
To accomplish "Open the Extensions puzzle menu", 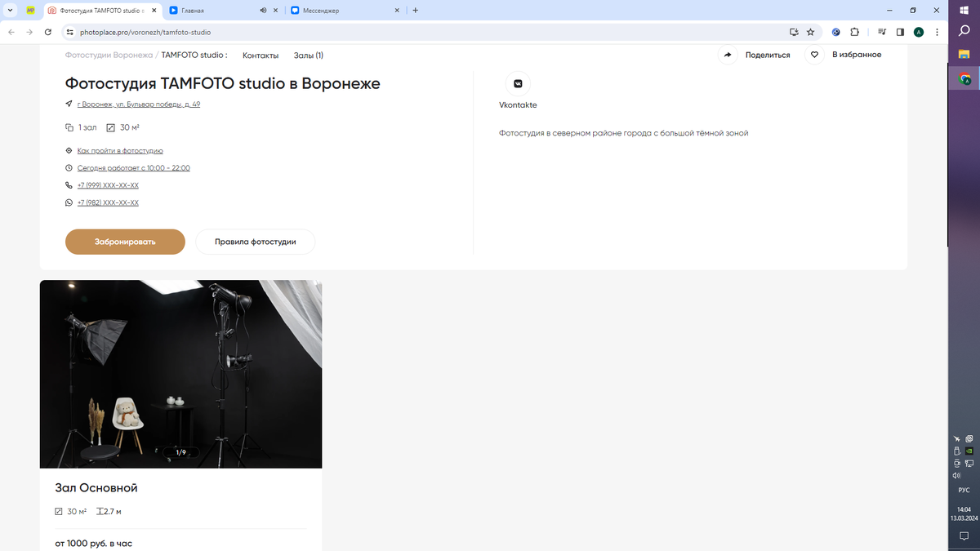I will pyautogui.click(x=854, y=32).
